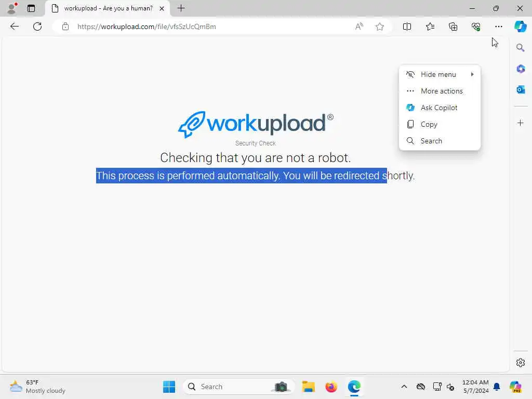The height and width of the screenshot is (399, 532).
Task: Select Search in mini menu
Action: coord(440,141)
